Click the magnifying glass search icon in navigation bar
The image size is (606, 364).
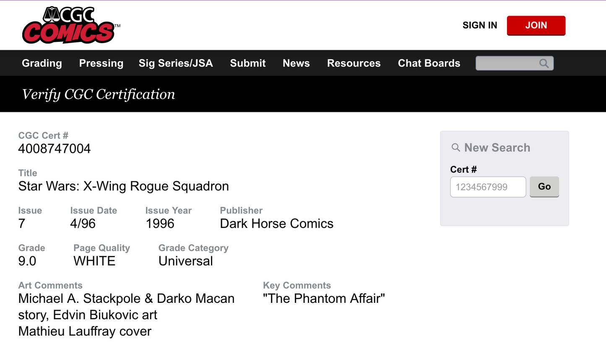544,63
